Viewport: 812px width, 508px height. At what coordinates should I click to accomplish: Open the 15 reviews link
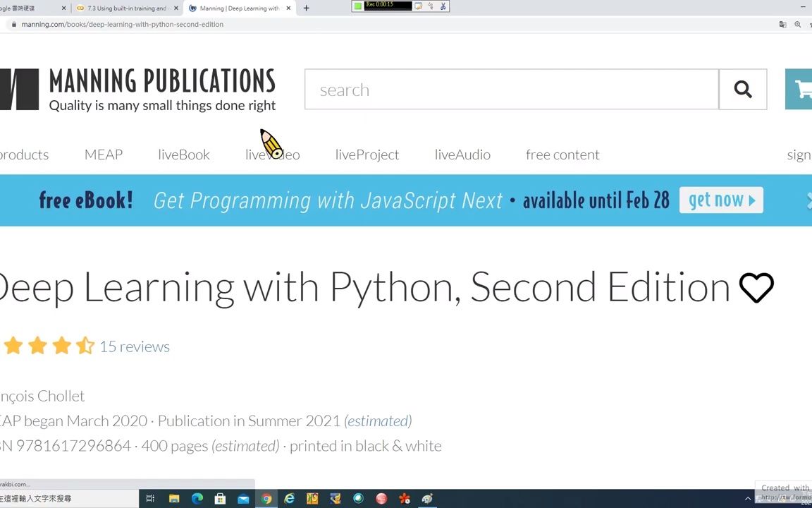tap(135, 346)
